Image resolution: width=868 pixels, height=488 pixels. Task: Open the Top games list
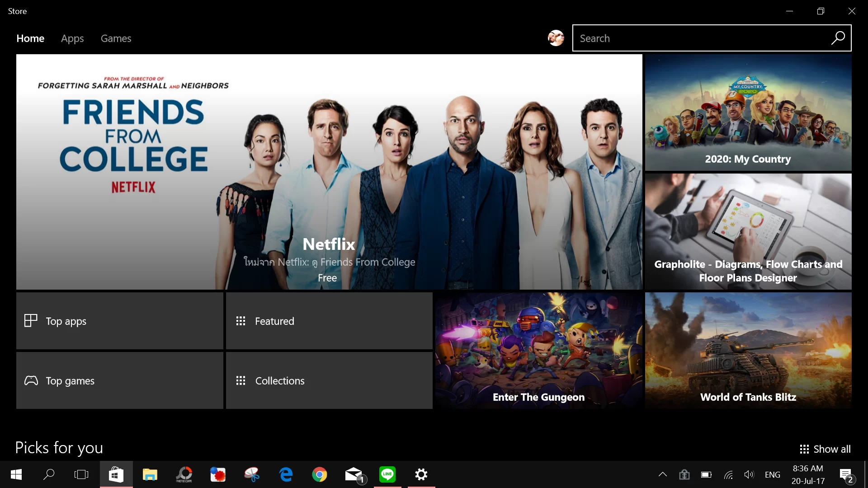click(120, 380)
